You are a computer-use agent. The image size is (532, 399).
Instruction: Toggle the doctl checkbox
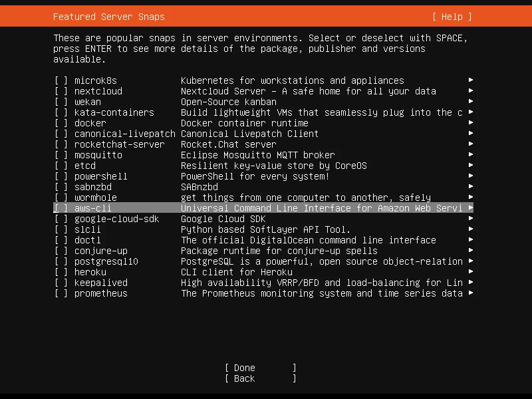pyautogui.click(x=61, y=240)
